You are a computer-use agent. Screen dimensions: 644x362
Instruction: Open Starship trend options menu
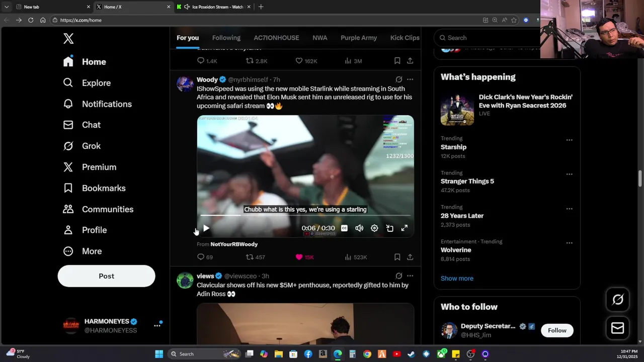(569, 140)
